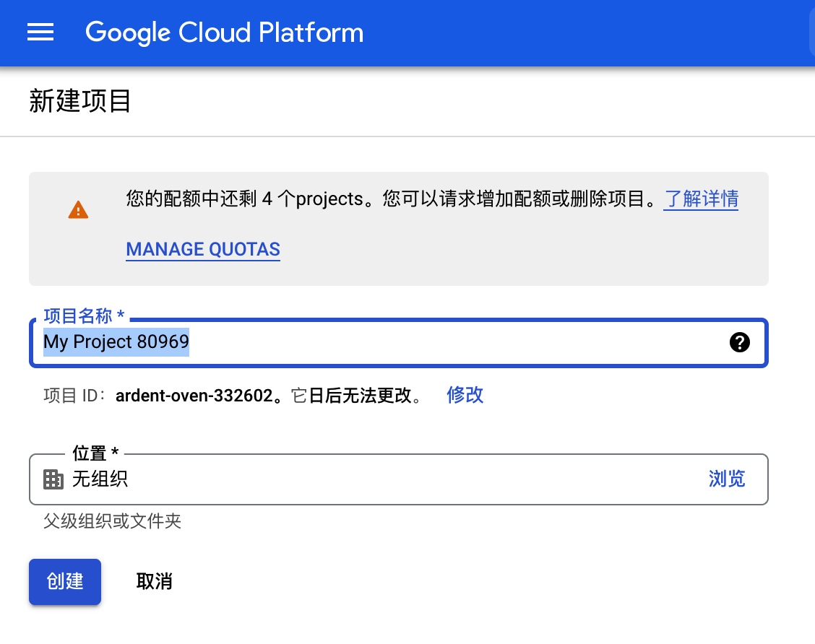
Task: Click 浏览 to browse locations
Action: click(727, 479)
